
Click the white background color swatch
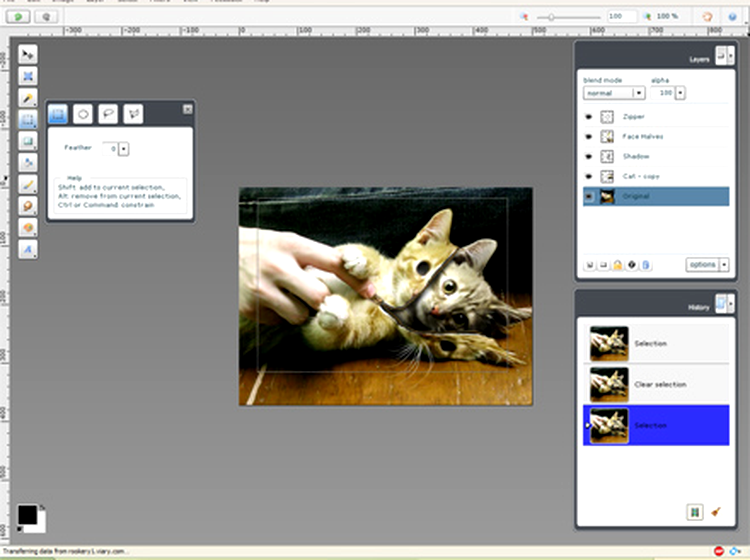point(39,526)
